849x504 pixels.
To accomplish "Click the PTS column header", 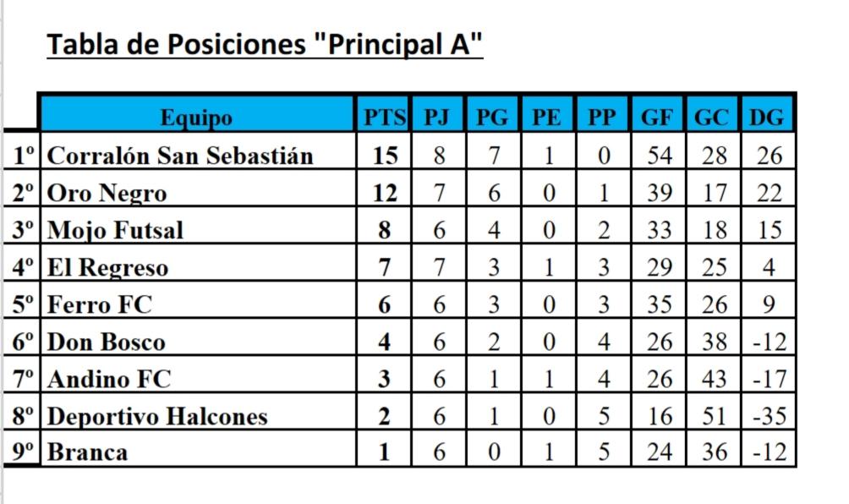I will [x=385, y=117].
